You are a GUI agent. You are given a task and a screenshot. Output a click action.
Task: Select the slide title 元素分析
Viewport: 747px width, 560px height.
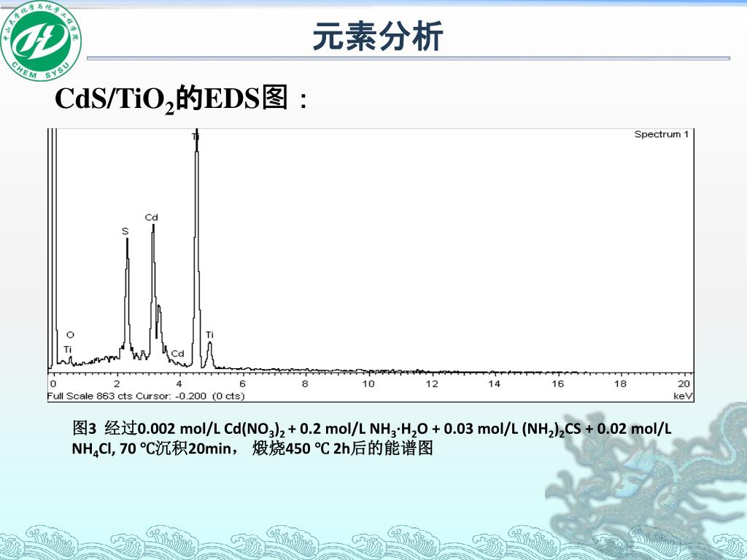click(378, 36)
